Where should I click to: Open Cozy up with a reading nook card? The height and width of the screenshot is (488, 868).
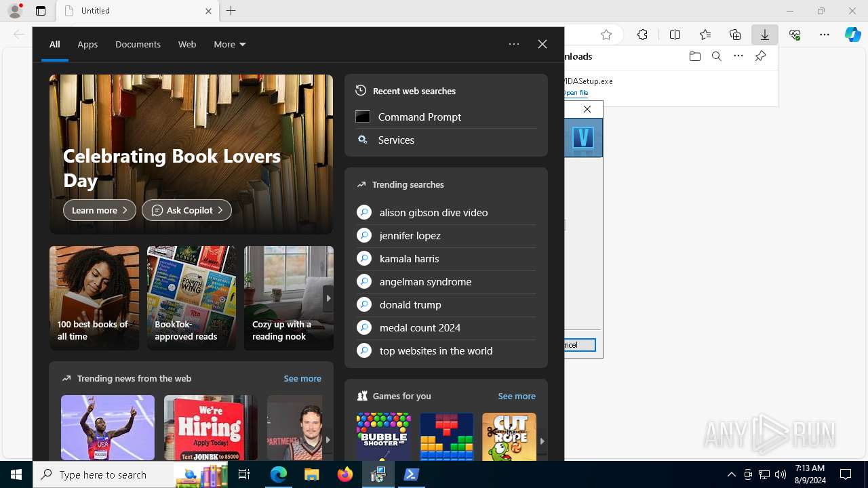tap(289, 298)
